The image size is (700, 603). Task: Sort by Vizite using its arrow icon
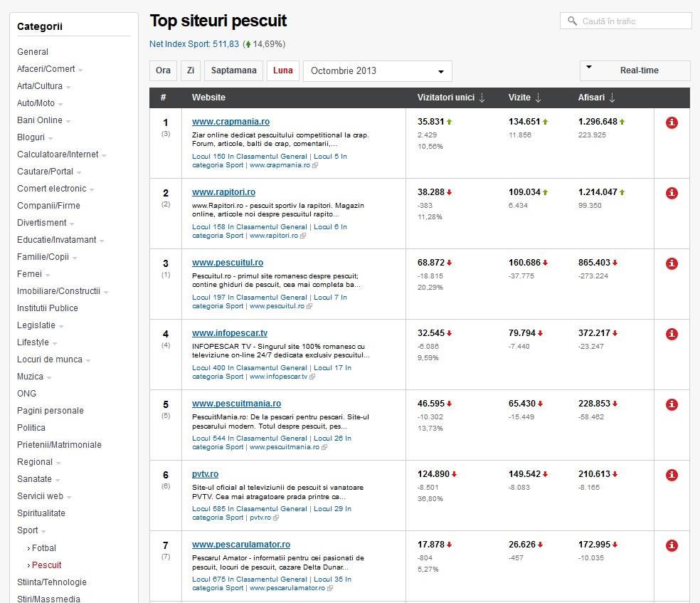[x=538, y=98]
